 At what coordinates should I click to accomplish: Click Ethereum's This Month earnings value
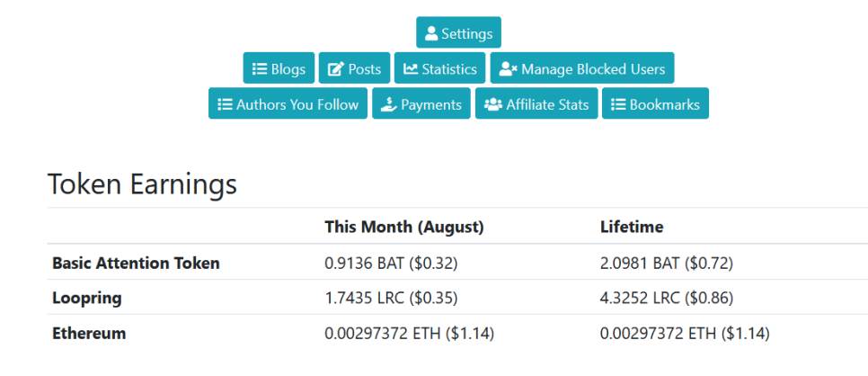point(409,334)
